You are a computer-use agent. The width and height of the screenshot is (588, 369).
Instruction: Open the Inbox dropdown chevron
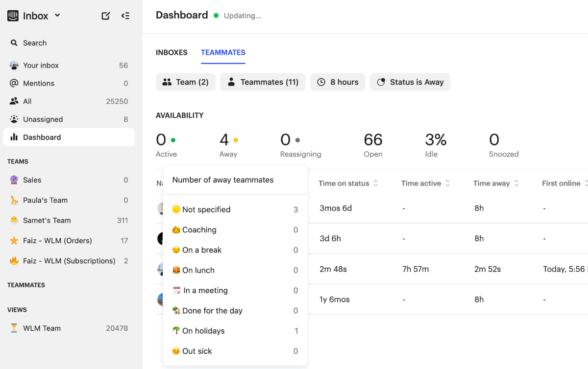[57, 16]
